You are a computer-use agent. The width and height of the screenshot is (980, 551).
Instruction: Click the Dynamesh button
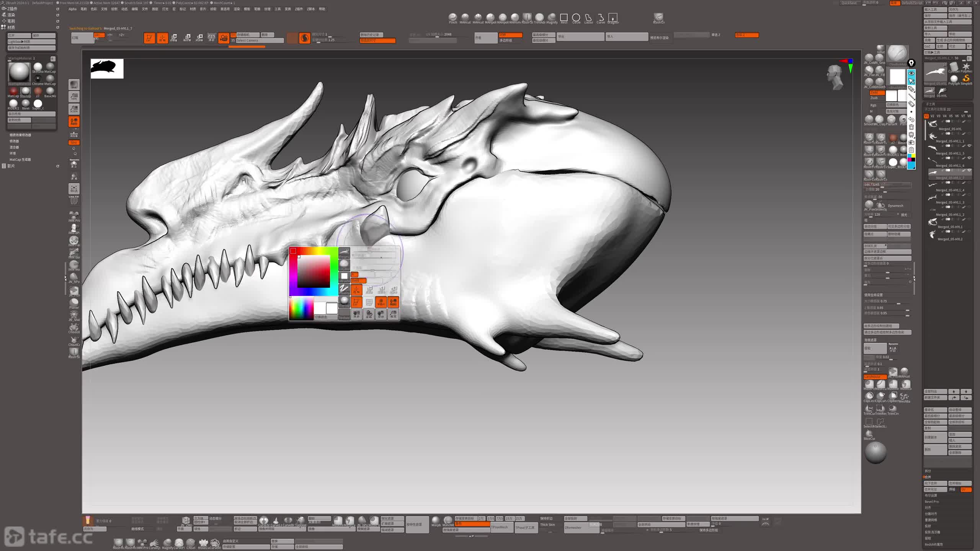coord(895,205)
